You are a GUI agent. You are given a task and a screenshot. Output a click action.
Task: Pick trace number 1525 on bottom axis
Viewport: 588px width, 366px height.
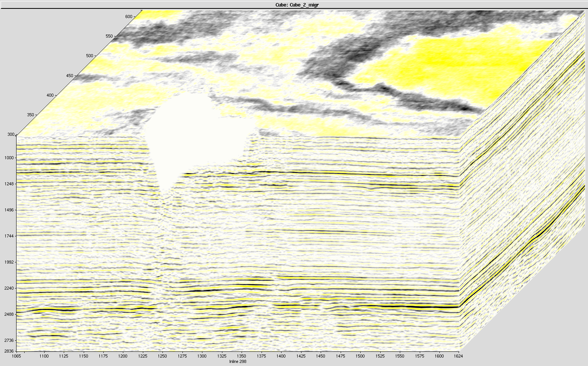coord(380,356)
